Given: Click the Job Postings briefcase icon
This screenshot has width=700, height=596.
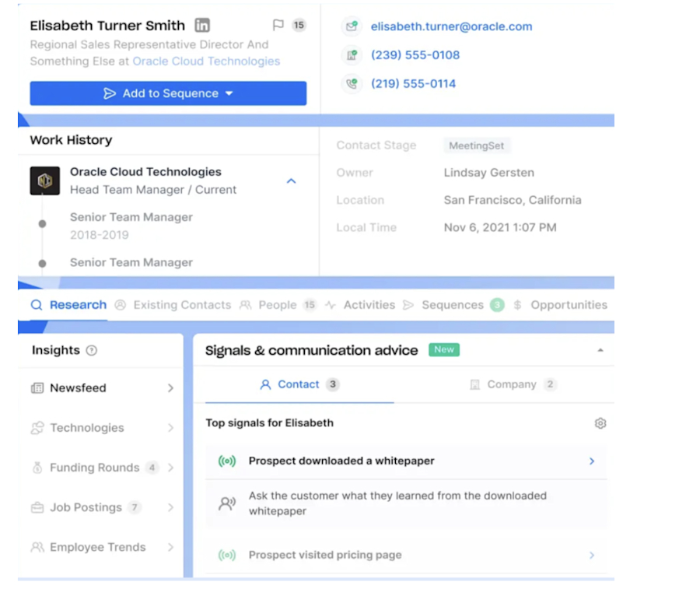Looking at the screenshot, I should [37, 507].
